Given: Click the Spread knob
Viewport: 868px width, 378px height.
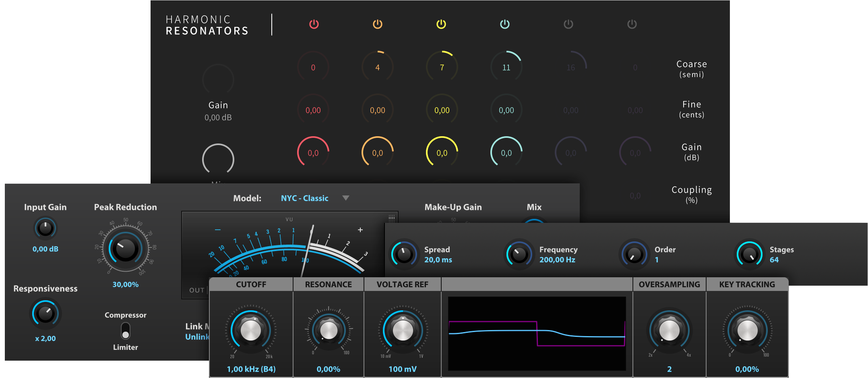Looking at the screenshot, I should click(403, 254).
